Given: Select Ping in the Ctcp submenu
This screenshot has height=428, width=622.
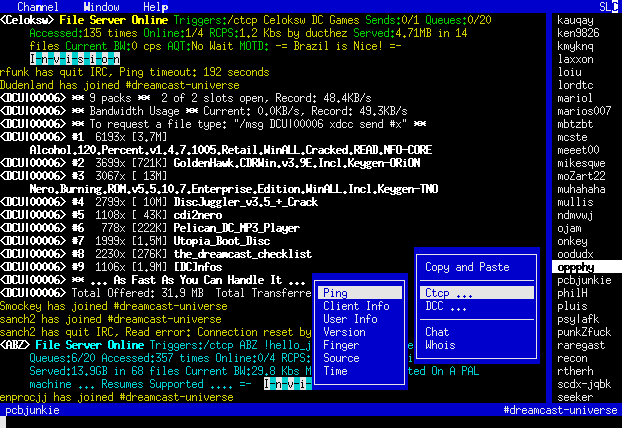Looking at the screenshot, I should pos(360,293).
